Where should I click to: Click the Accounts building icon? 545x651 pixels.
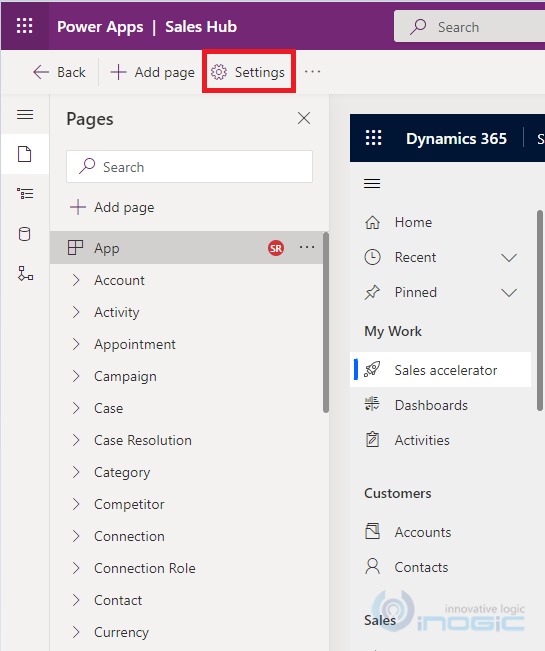tap(372, 531)
